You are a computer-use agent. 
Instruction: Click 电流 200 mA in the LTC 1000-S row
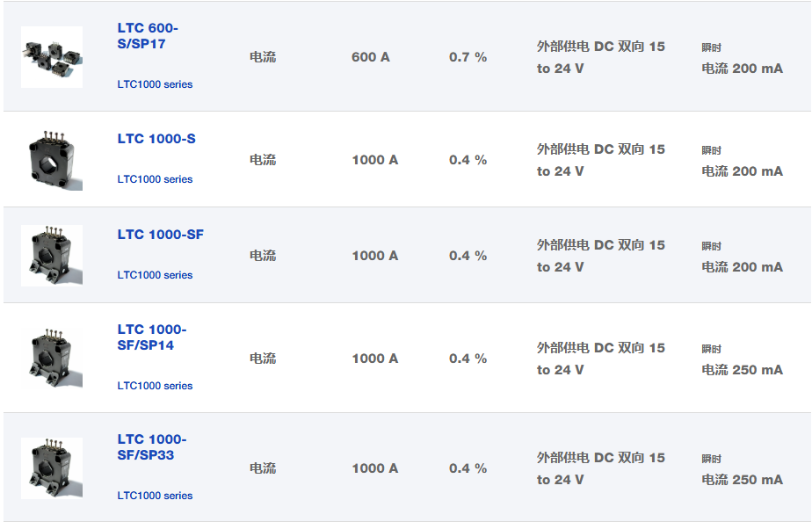click(x=742, y=171)
